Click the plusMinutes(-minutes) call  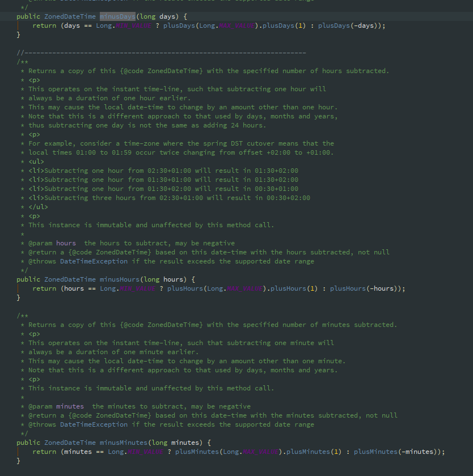(395, 452)
